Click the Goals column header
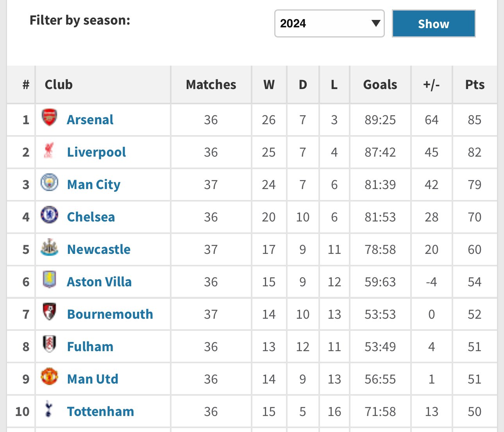504x432 pixels. point(380,84)
